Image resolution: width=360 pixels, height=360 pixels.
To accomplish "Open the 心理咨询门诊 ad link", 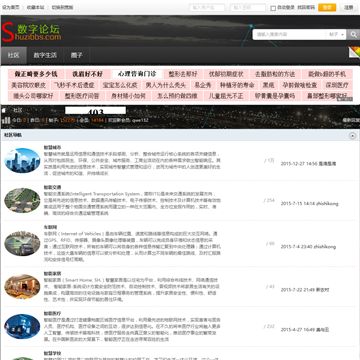I will point(137,74).
